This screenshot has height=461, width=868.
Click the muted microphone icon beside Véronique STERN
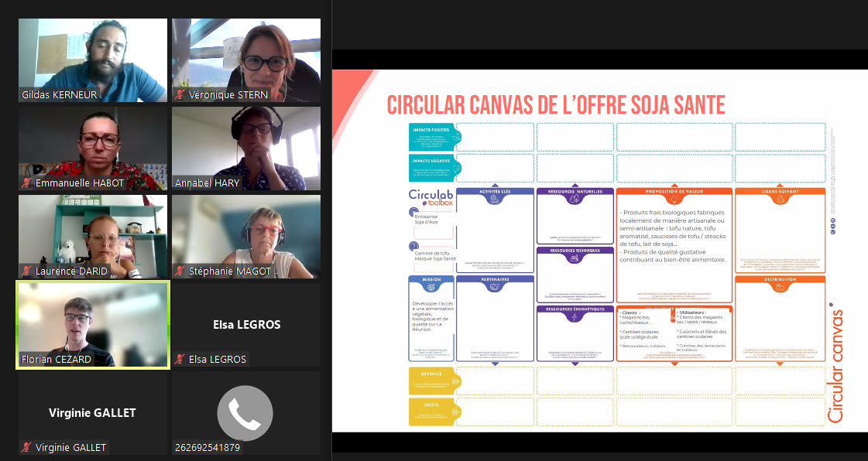click(179, 94)
